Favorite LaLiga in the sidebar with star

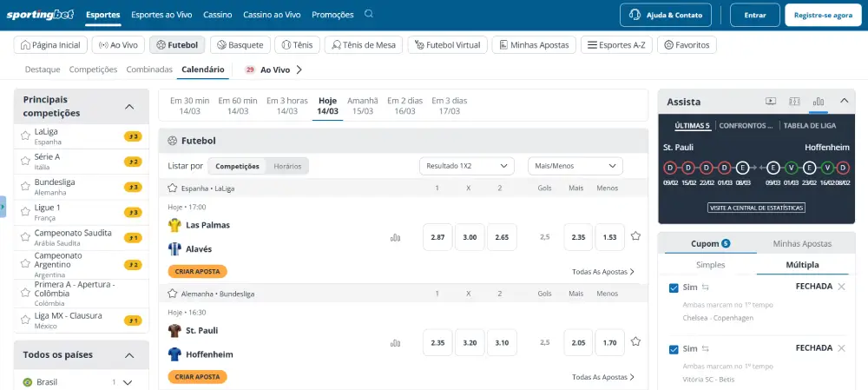25,136
